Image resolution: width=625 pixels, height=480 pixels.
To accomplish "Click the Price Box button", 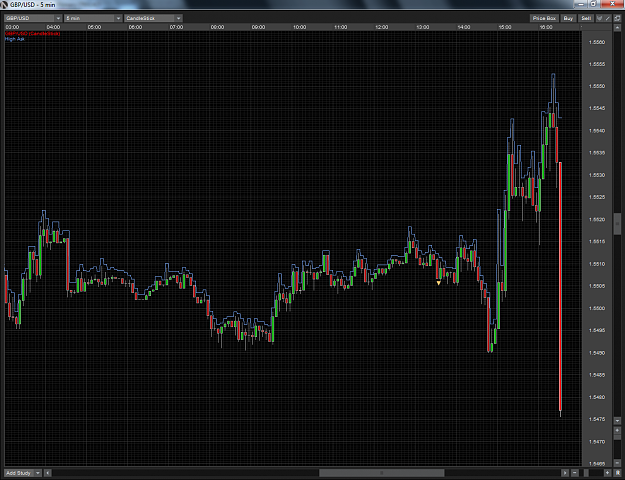I will [544, 18].
